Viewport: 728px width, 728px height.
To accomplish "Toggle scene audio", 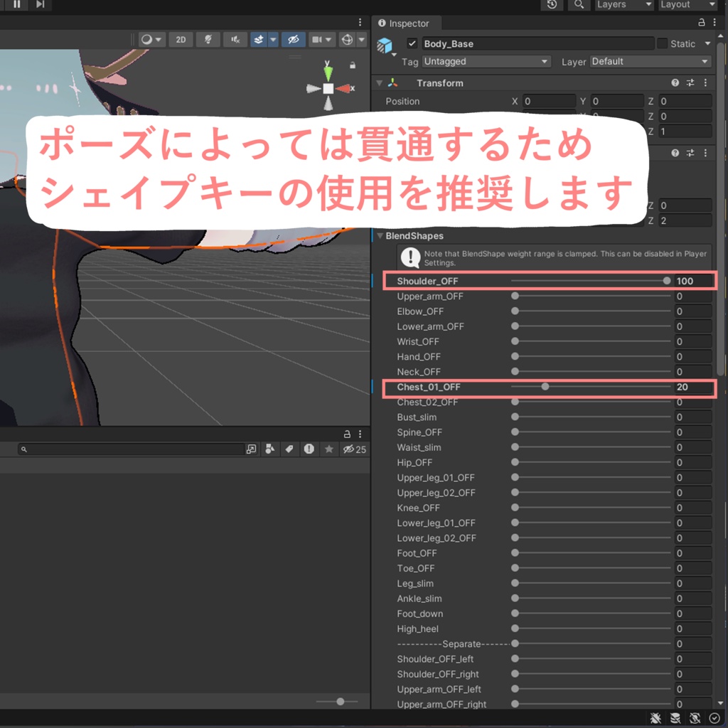I will tap(235, 40).
